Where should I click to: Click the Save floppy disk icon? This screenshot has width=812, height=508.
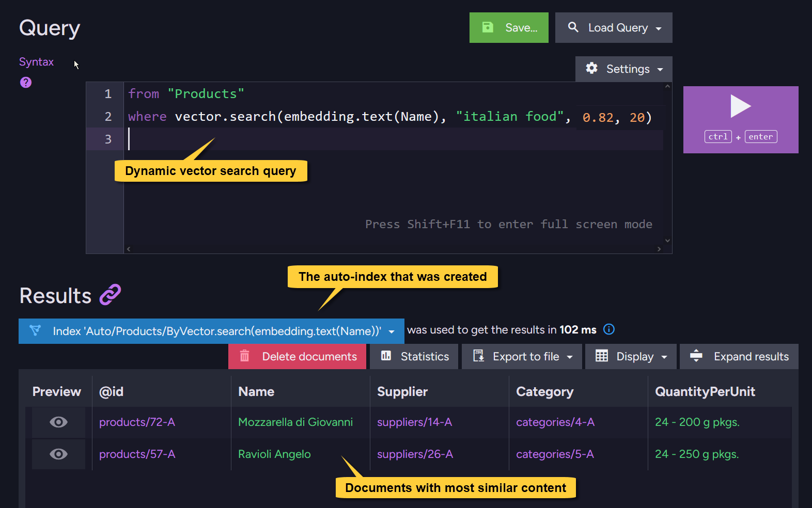coord(488,27)
